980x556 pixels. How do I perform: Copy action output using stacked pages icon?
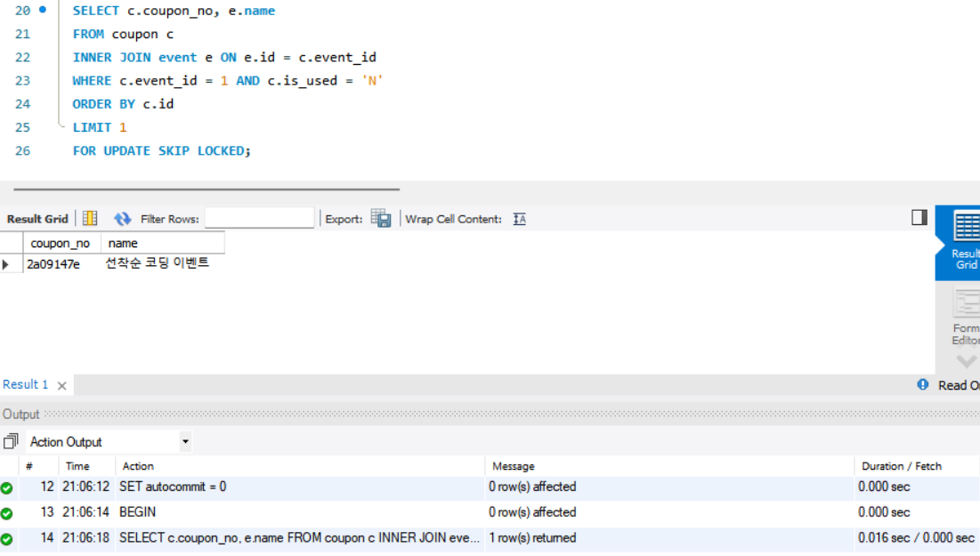click(11, 441)
